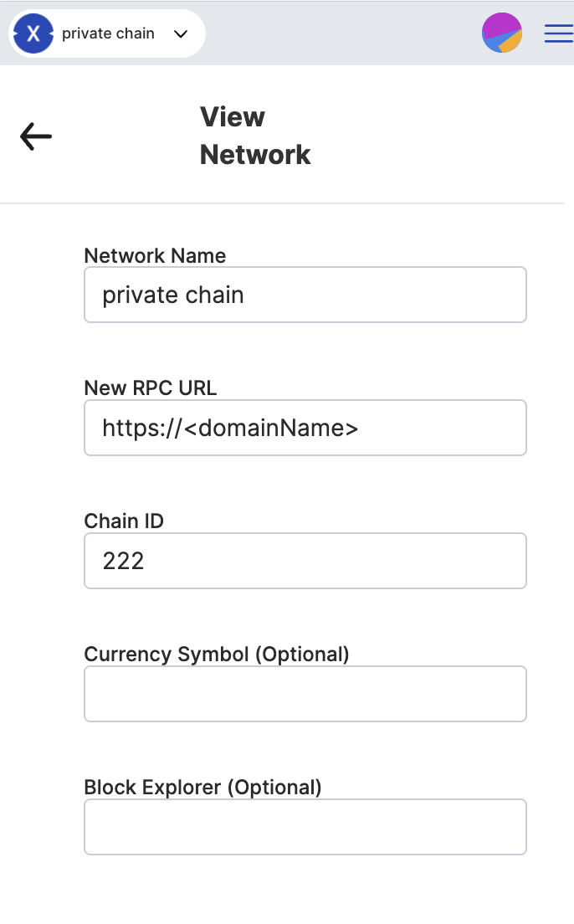Focus the Currency Symbol input field
This screenshot has width=574, height=924.
[305, 694]
